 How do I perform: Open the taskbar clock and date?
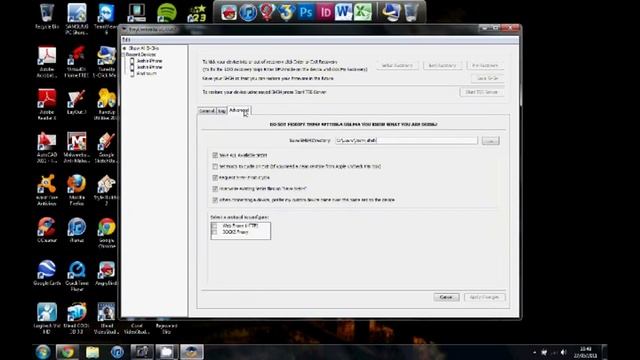tap(585, 352)
